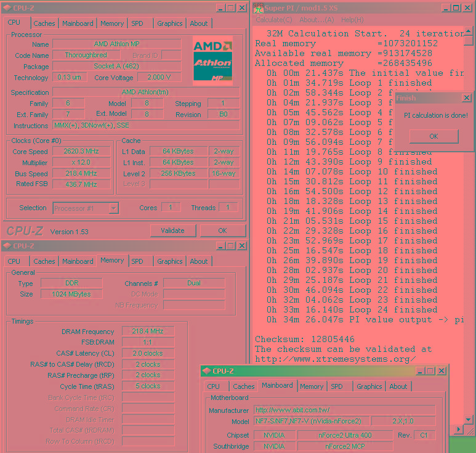
Task: Confirm the PI calculation done dialog with OK
Action: coord(434,136)
